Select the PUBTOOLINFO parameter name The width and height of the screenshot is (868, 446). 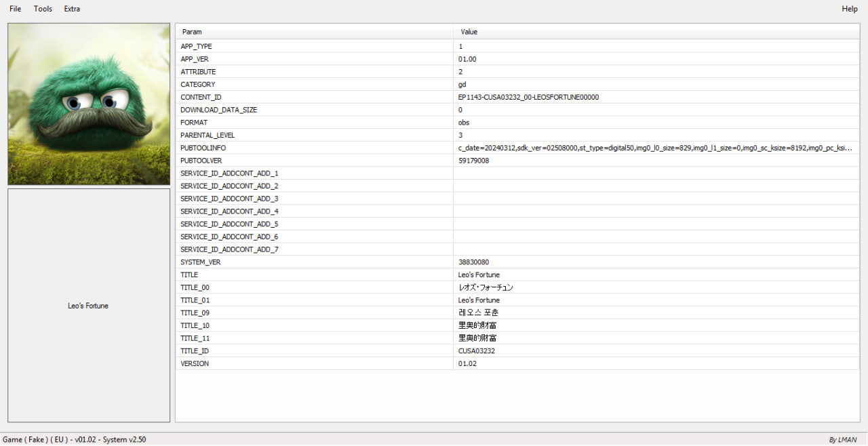pyautogui.click(x=203, y=148)
